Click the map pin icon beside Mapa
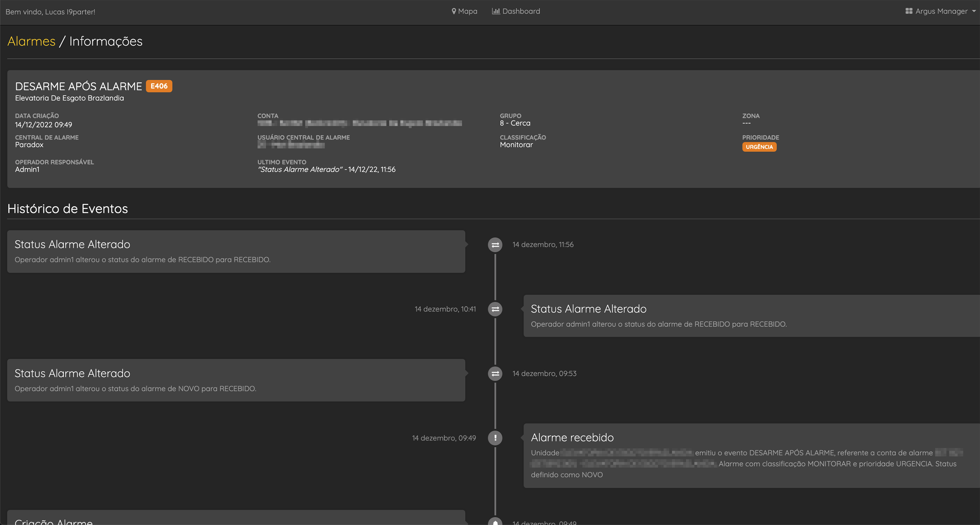This screenshot has height=525, width=980. tap(454, 11)
